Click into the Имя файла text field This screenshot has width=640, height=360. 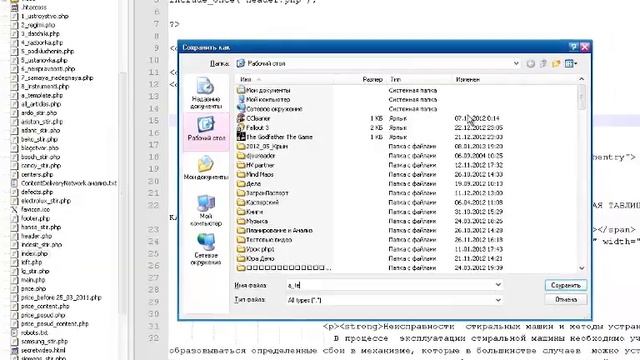point(390,285)
